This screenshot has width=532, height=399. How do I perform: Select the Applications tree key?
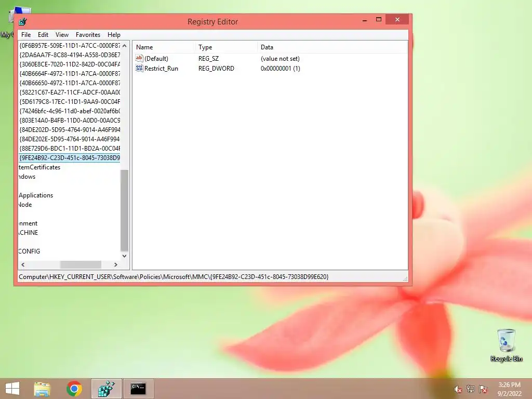(x=36, y=195)
